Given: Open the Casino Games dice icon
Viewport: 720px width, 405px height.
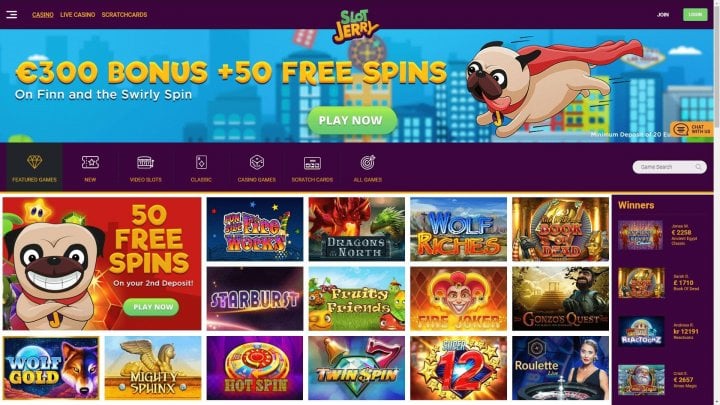Looking at the screenshot, I should pos(257,162).
